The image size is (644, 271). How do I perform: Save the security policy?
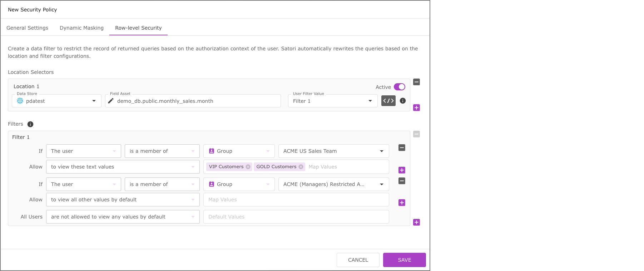[x=405, y=260]
